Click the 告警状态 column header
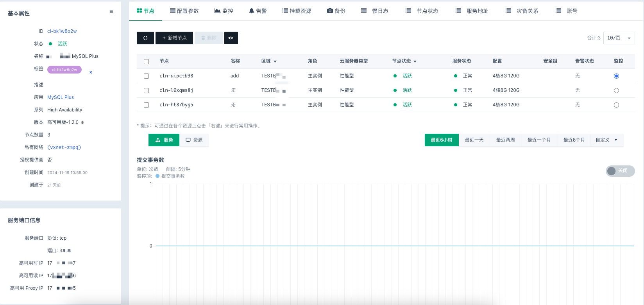644x305 pixels. [x=584, y=61]
